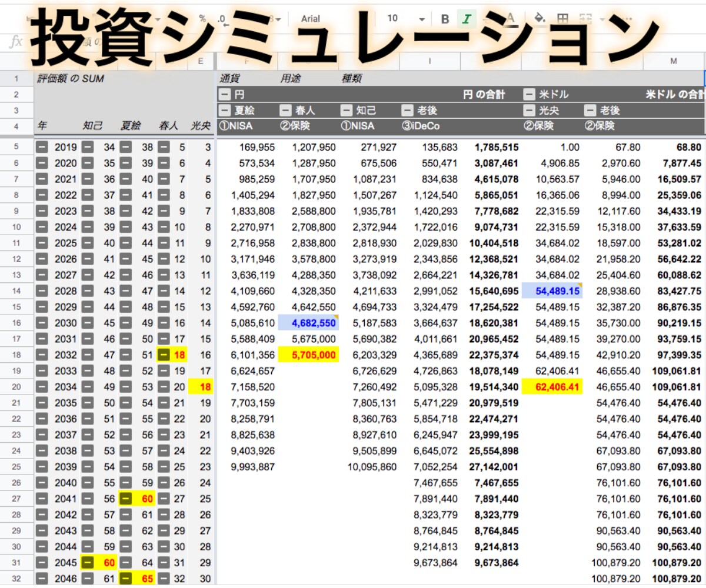This screenshot has height=588, width=706.
Task: Collapse the 2046 year row group
Action: 42,578
